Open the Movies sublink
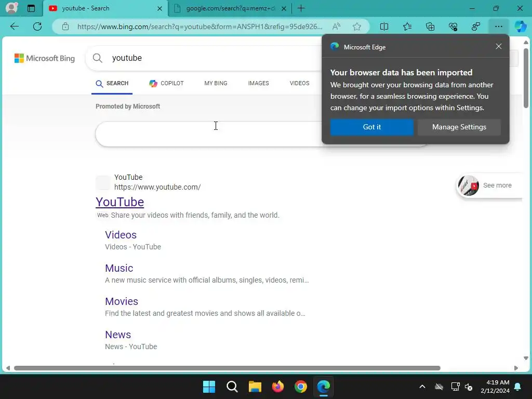The image size is (532, 399). [122, 301]
